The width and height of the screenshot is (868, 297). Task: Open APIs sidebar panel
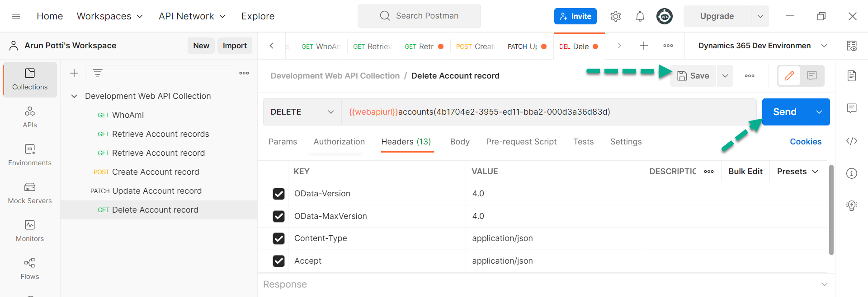tap(30, 117)
